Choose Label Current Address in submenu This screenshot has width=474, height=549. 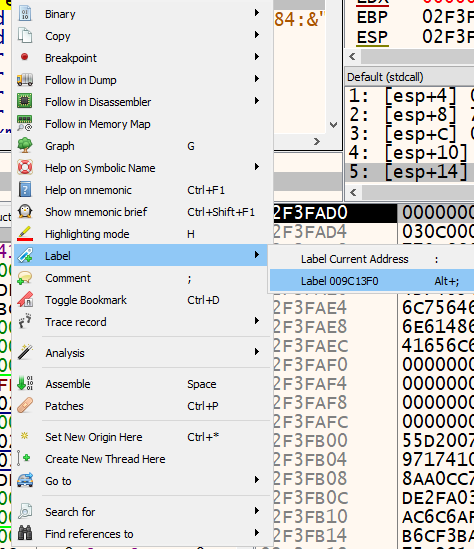pos(372,259)
